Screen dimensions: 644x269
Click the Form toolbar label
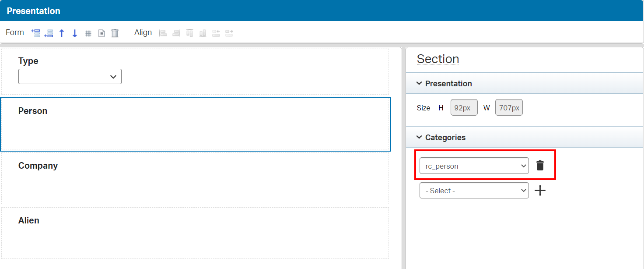[15, 32]
